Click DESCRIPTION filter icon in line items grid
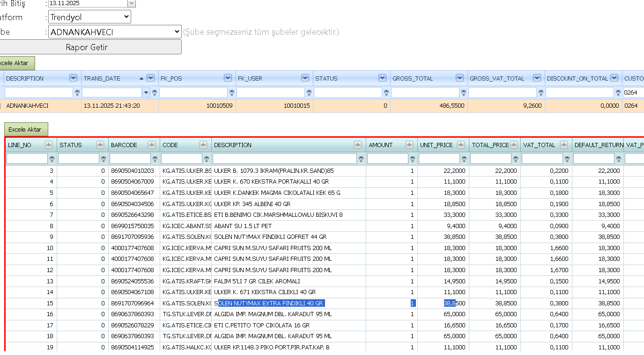This screenshot has width=644, height=355. tap(361, 159)
